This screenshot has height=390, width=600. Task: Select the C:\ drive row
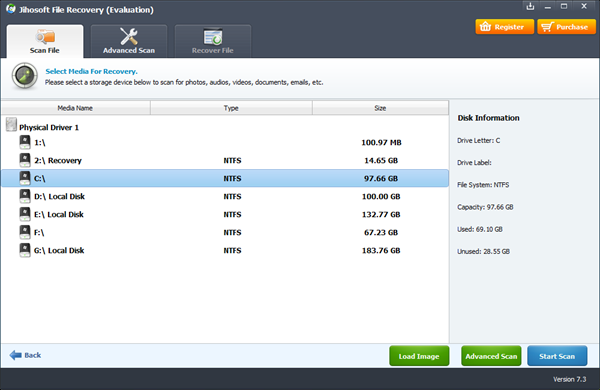[x=225, y=178]
